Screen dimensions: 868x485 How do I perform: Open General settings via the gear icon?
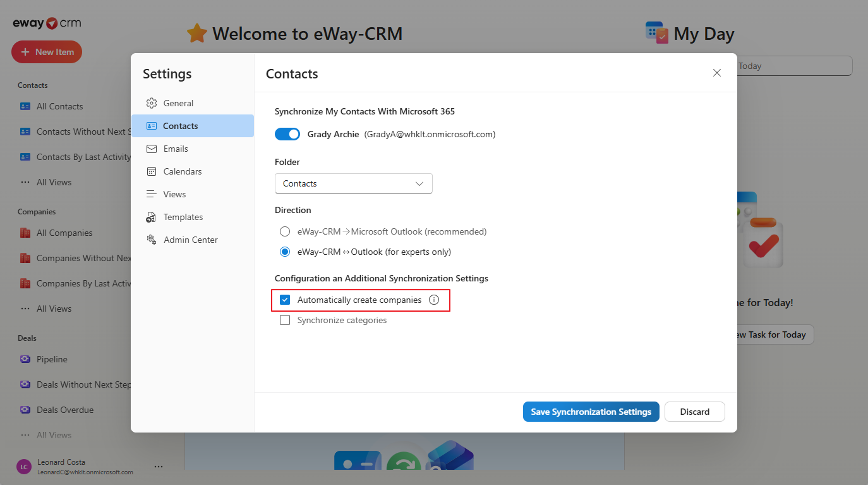point(151,103)
